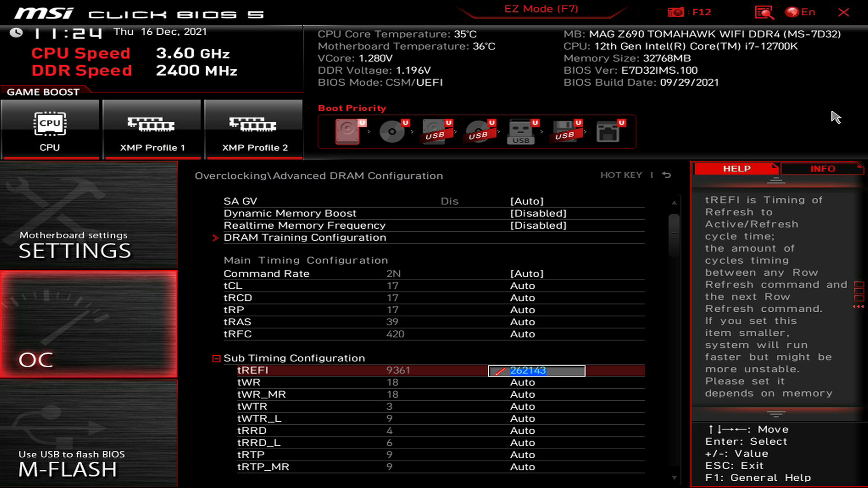Click the tRFC current value 420
Viewport: 868px width, 488px height.
[395, 334]
